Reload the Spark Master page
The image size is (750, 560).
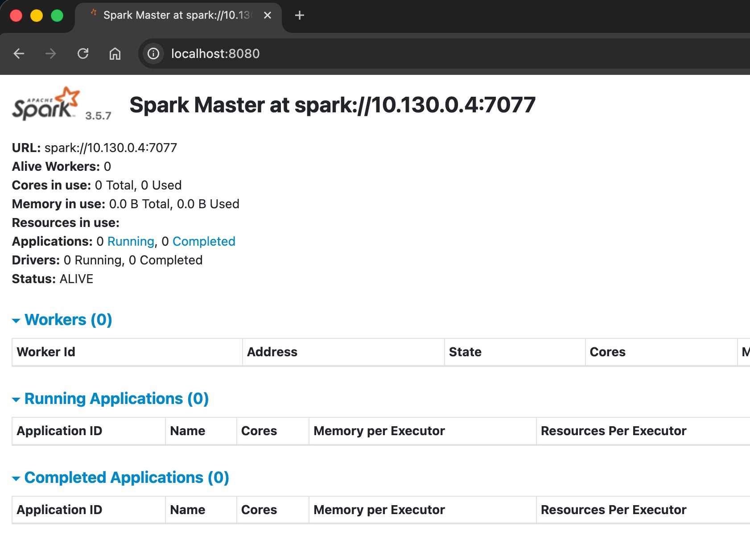(83, 54)
